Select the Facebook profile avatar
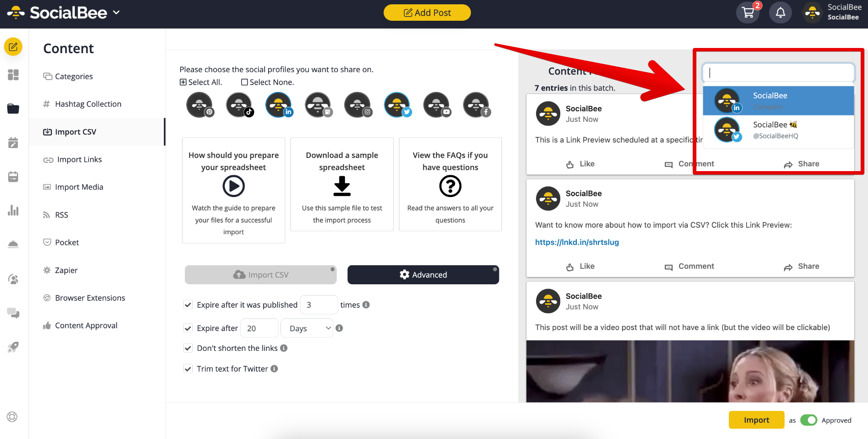 tap(476, 105)
